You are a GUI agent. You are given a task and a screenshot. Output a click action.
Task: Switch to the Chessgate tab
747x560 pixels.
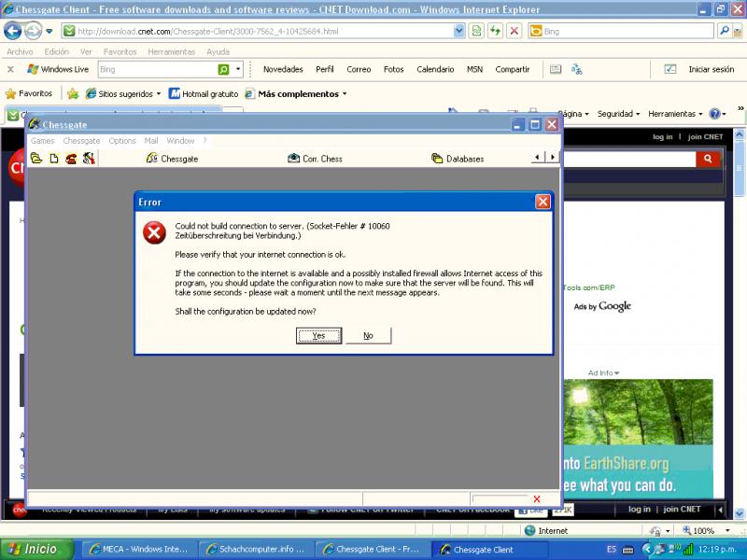(172, 159)
